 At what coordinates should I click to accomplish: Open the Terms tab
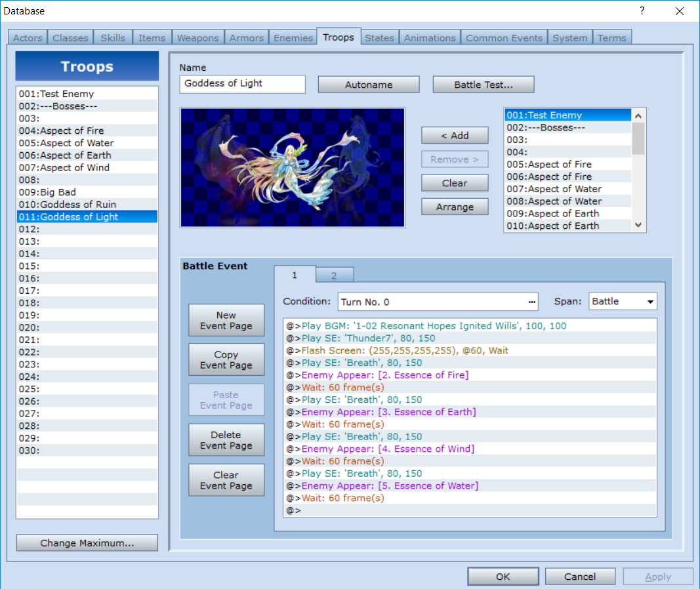[611, 38]
